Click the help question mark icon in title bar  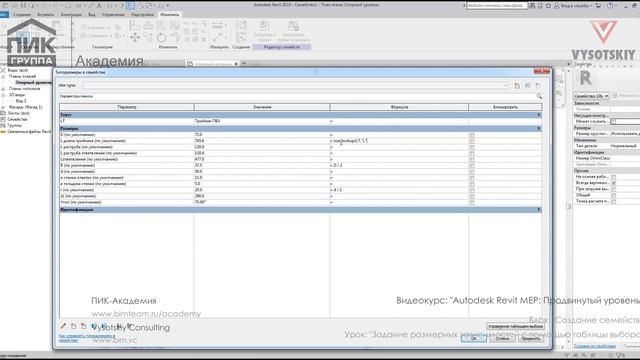610,6
